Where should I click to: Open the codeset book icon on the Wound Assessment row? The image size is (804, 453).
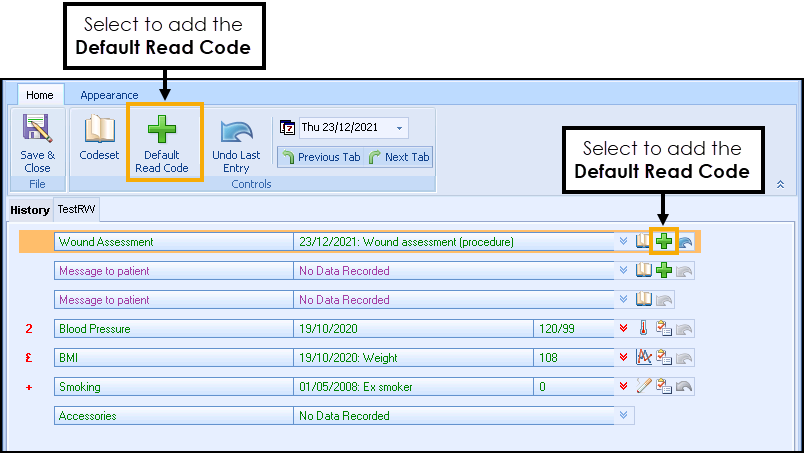(x=644, y=241)
